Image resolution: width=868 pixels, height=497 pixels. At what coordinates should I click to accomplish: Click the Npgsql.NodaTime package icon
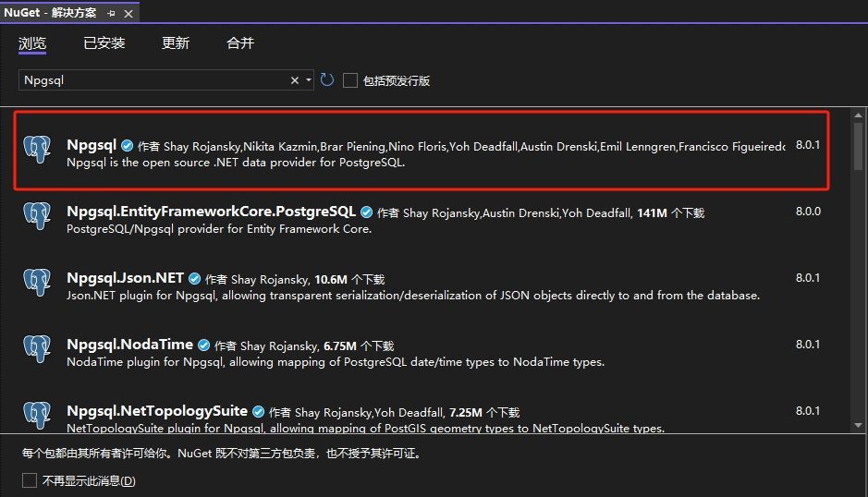click(x=37, y=348)
